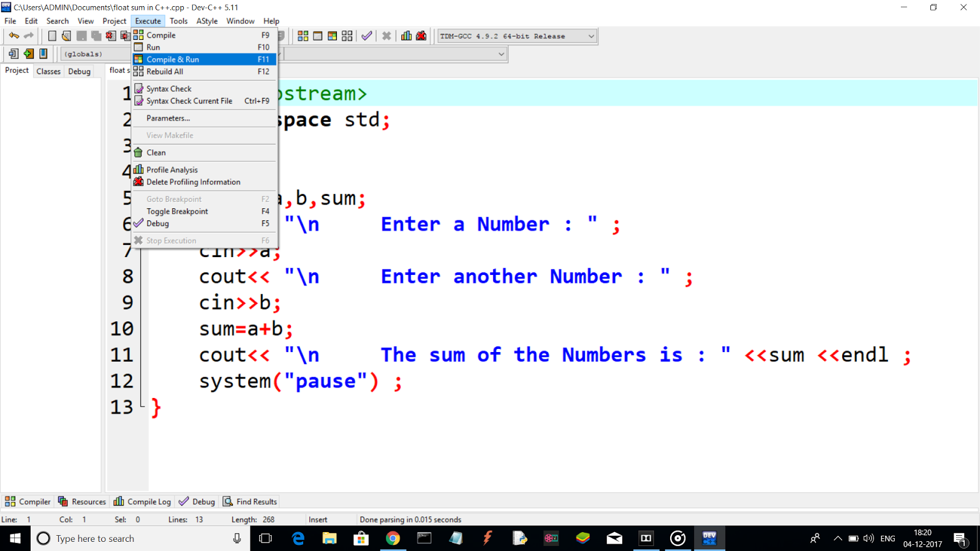The width and height of the screenshot is (980, 551).
Task: Click the Stop Execution toolbar icon
Action: pos(386,36)
